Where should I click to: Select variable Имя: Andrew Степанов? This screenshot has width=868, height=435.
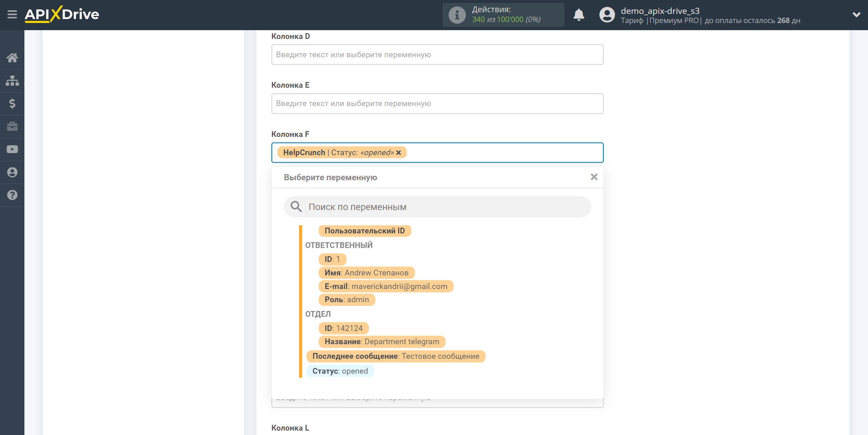click(367, 273)
